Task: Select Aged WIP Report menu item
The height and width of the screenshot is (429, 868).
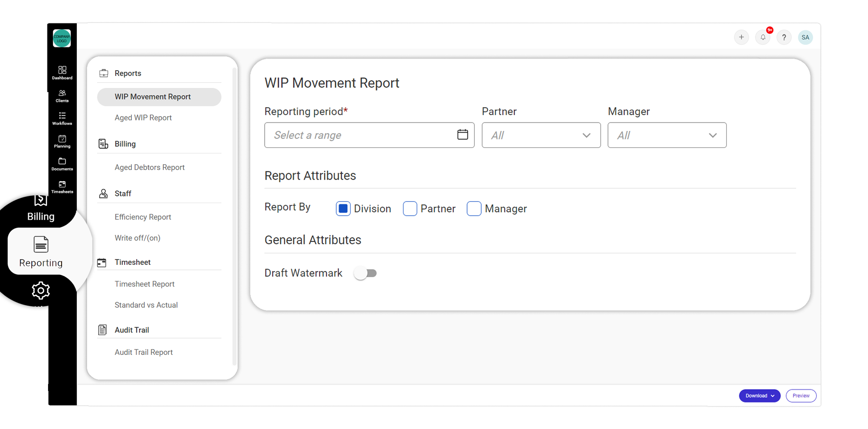Action: [143, 118]
